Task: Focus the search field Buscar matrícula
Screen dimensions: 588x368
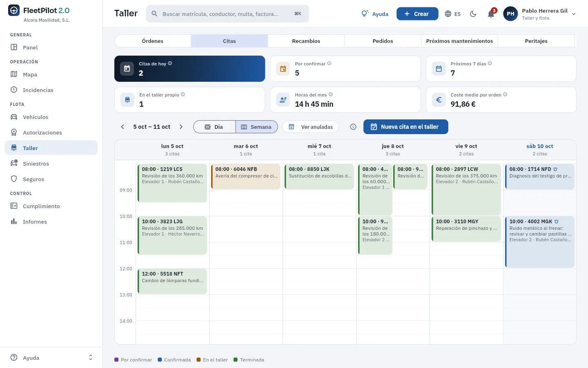Action: [x=227, y=14]
